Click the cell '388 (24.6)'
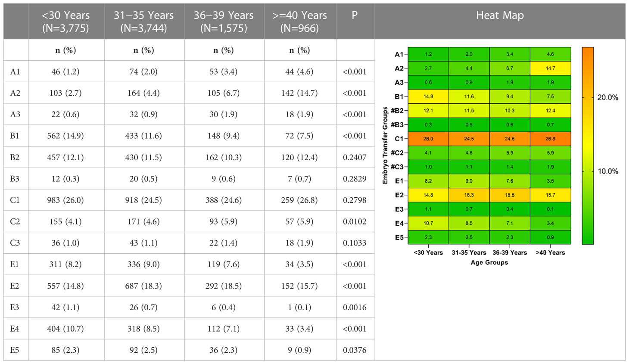Image resolution: width=629 pixels, height=364 pixels. 224,200
